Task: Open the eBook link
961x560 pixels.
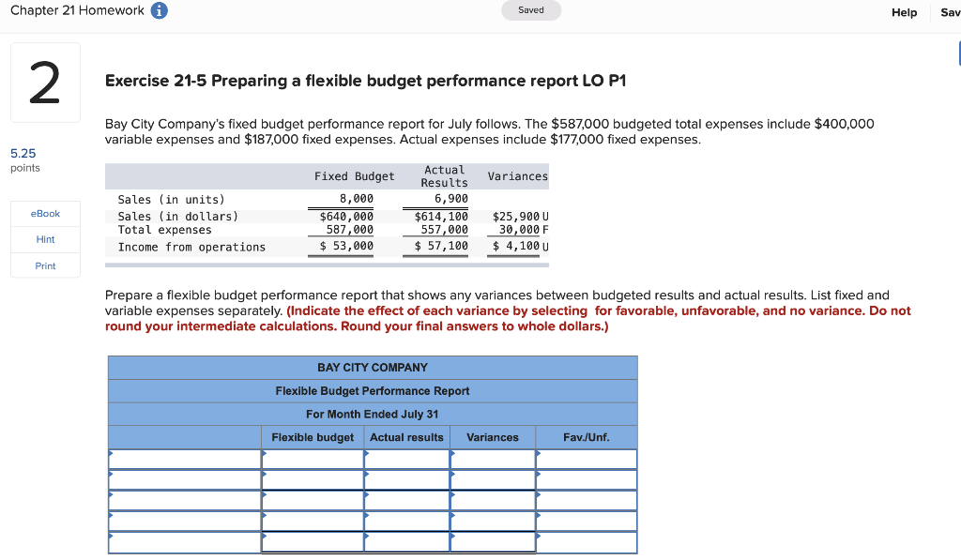Action: point(45,213)
